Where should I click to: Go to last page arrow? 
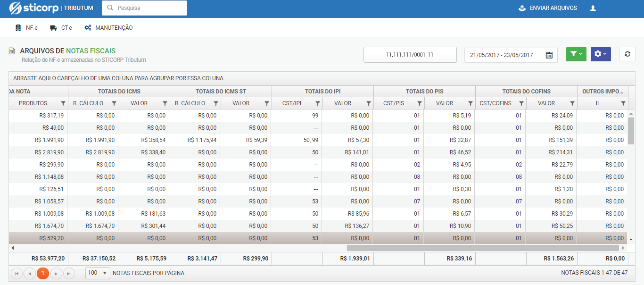point(69,273)
